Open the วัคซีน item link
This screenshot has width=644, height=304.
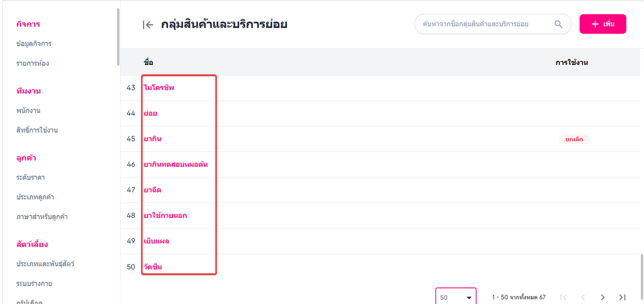tap(153, 267)
